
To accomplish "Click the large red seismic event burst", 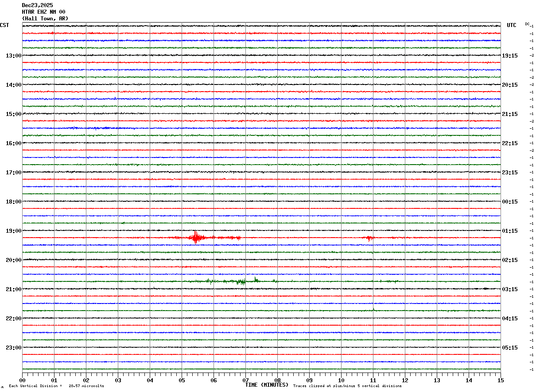I will (195, 238).
